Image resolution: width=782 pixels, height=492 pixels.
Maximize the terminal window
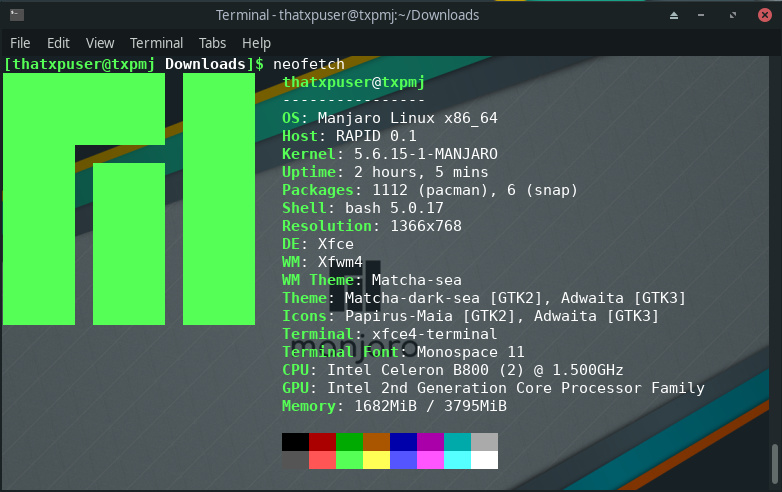coord(733,15)
